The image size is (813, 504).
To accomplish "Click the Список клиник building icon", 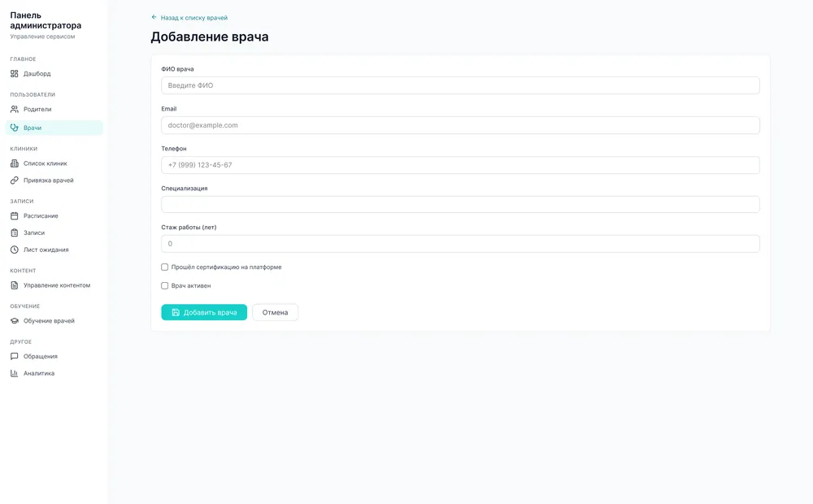I will [14, 163].
